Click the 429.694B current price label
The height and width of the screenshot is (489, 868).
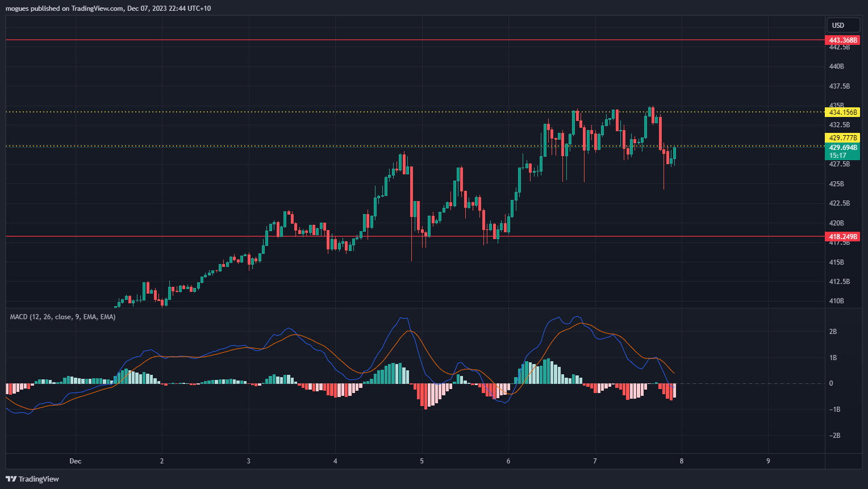point(842,151)
